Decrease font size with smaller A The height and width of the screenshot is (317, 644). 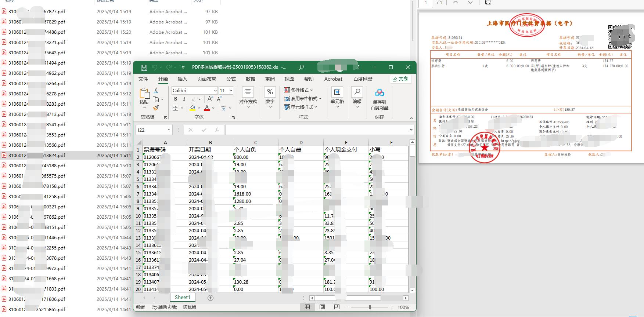coord(219,99)
